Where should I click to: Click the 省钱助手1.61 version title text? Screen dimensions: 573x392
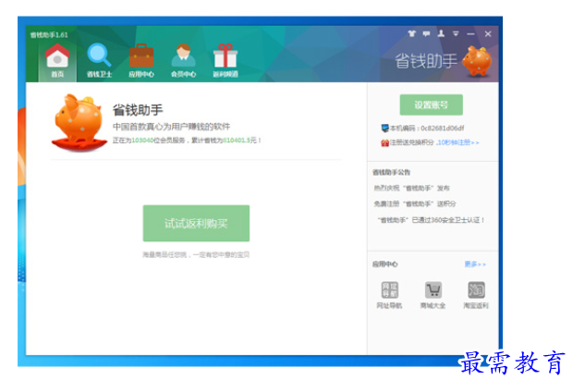(49, 35)
